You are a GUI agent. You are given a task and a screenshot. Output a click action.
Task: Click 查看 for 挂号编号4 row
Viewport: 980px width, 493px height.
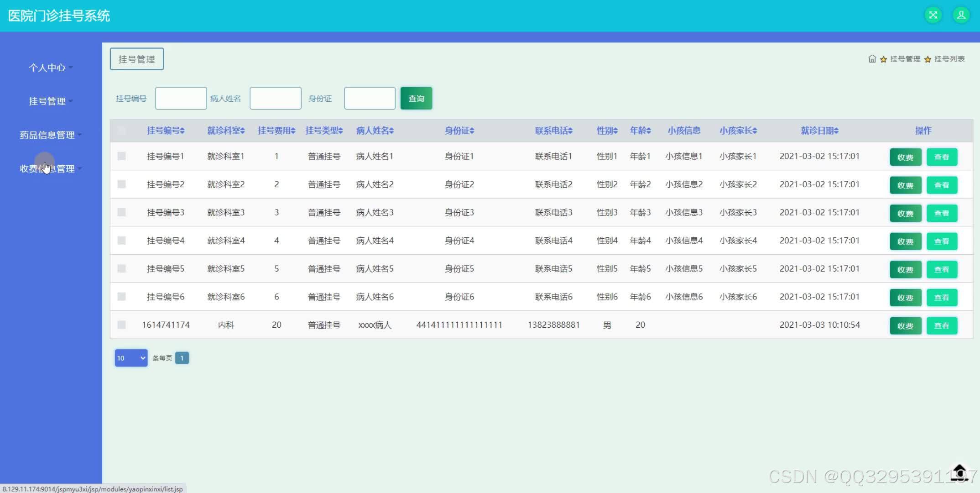click(x=942, y=241)
